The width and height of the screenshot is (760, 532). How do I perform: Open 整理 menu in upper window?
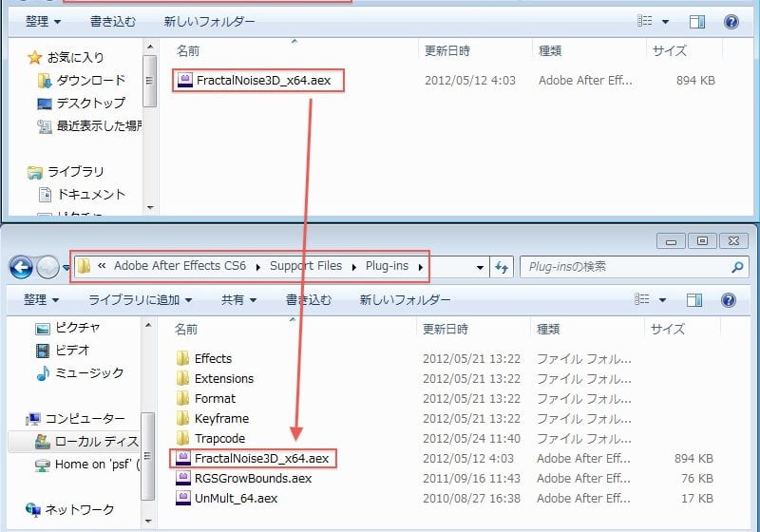44,21
